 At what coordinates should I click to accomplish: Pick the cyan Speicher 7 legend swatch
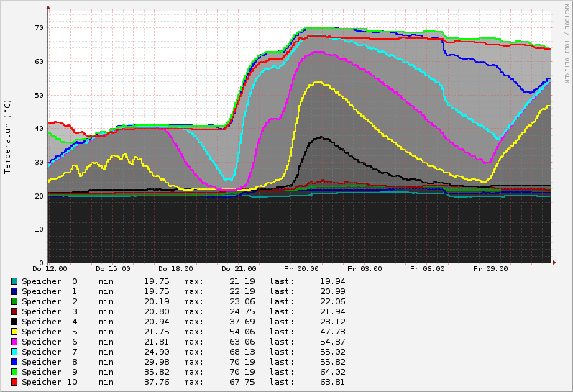tap(14, 352)
